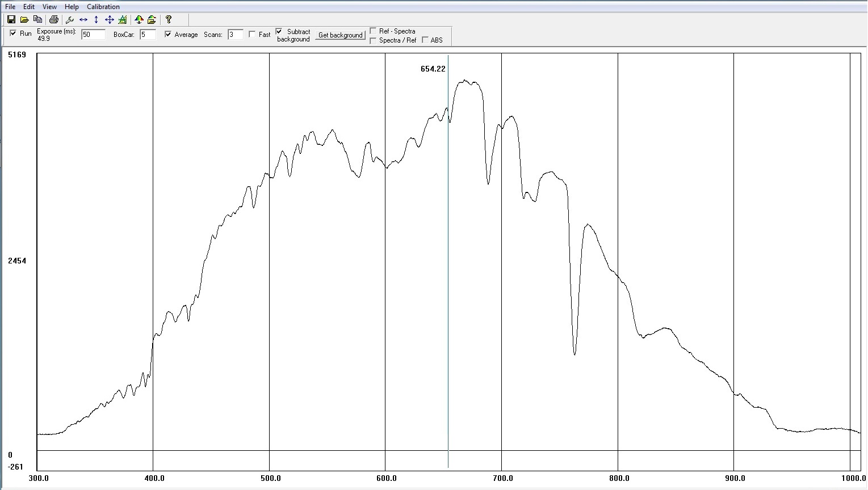
Task: Click the question mark help icon
Action: coord(169,19)
